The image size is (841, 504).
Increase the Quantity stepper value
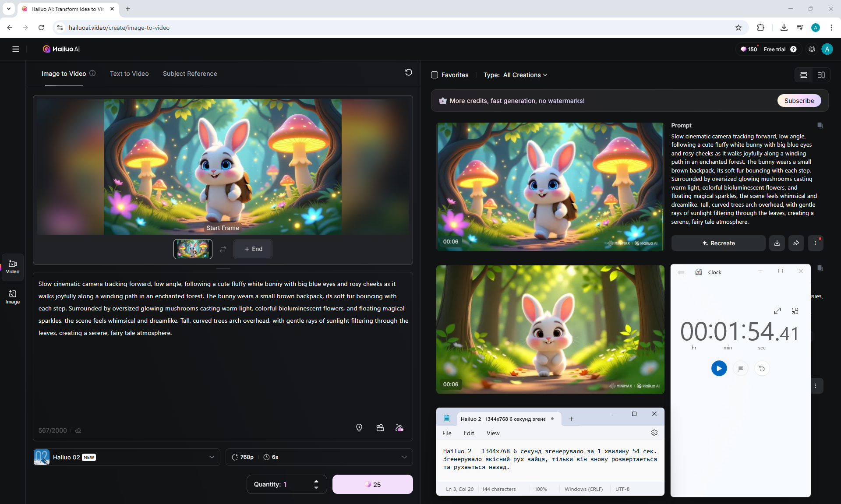(316, 481)
